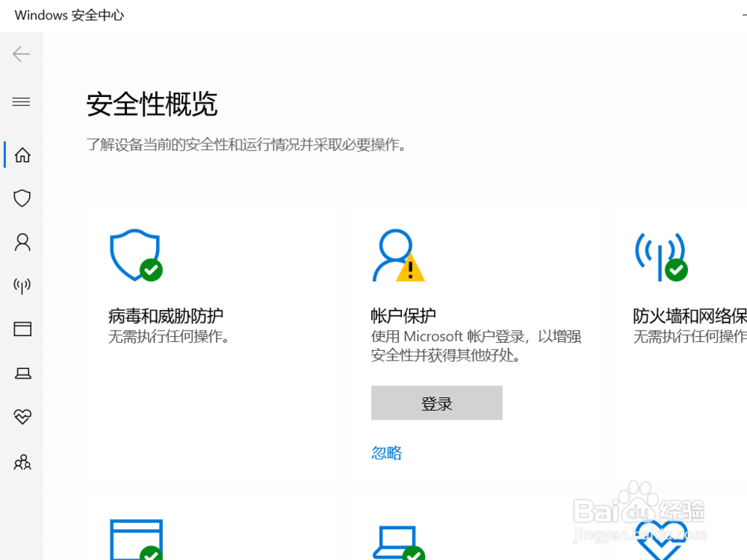
Task: Expand the hamburger navigation menu
Action: point(22,102)
